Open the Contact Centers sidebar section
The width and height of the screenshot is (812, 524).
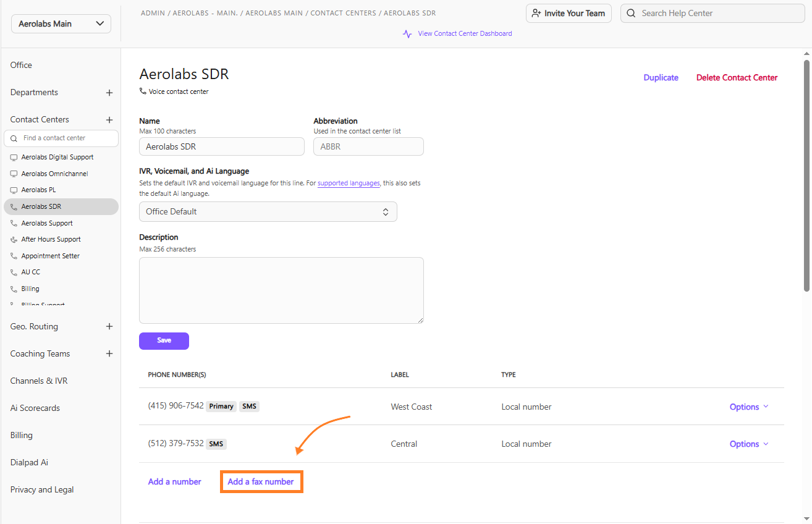[40, 119]
